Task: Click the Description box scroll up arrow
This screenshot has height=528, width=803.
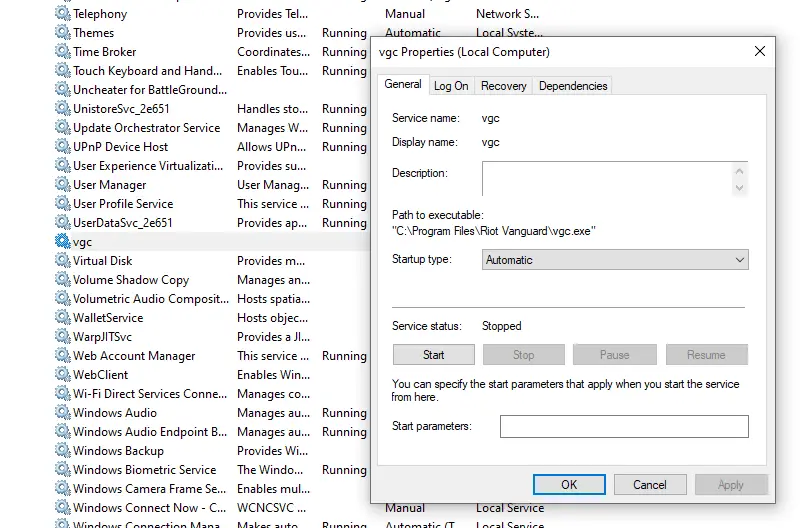Action: [739, 171]
